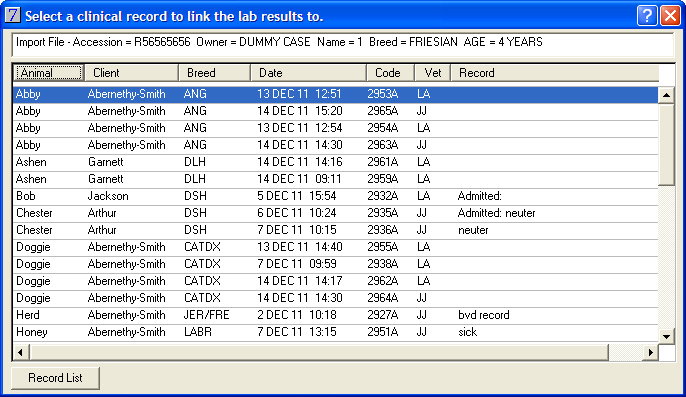The height and width of the screenshot is (397, 686).
Task: Click the Code column header
Action: (x=390, y=73)
